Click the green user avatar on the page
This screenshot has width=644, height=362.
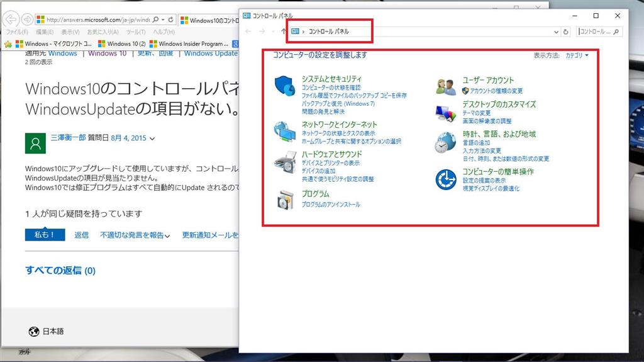click(35, 143)
